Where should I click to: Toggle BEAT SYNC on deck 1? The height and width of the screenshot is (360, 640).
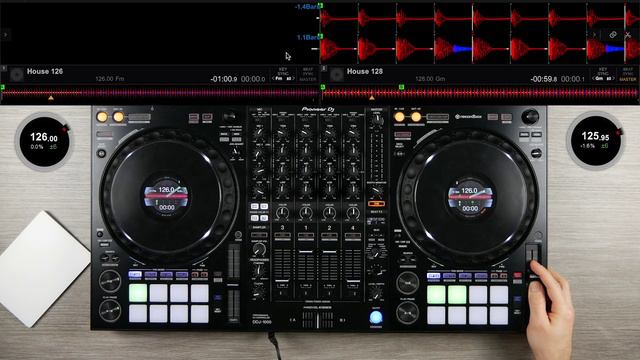pyautogui.click(x=308, y=71)
